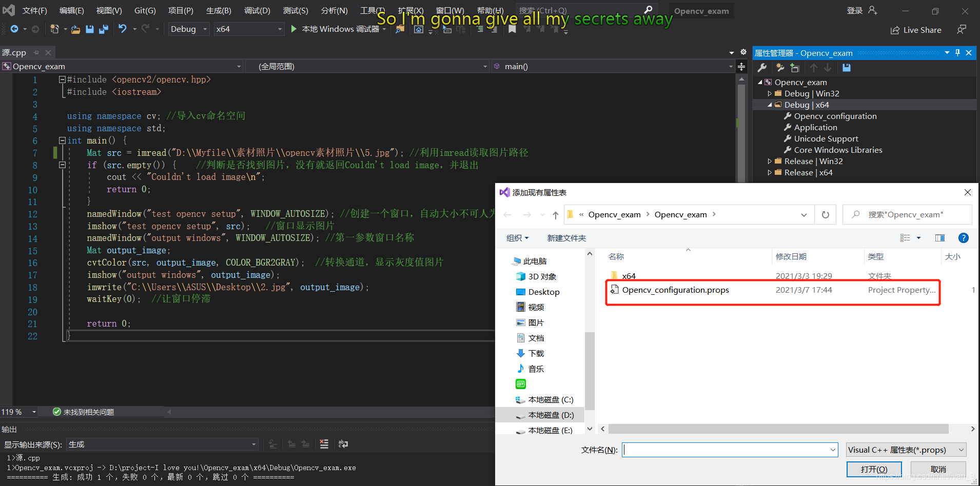Open file dialog help icon

tap(964, 238)
